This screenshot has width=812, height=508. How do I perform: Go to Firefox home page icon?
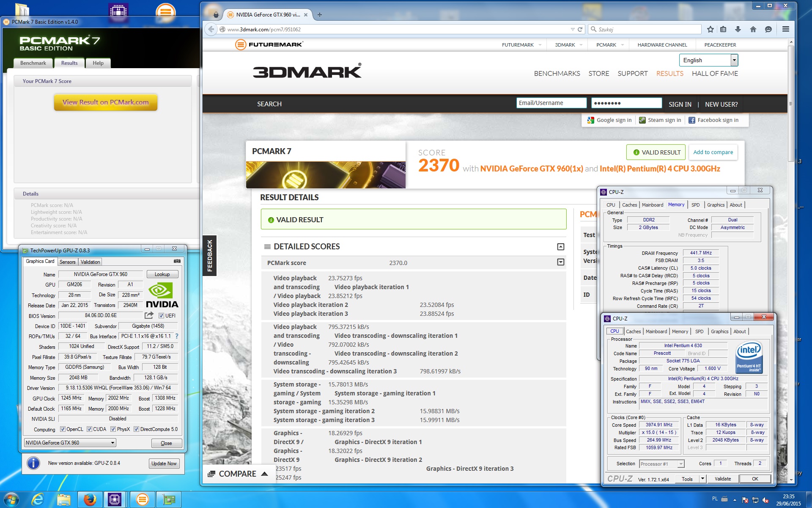point(753,29)
